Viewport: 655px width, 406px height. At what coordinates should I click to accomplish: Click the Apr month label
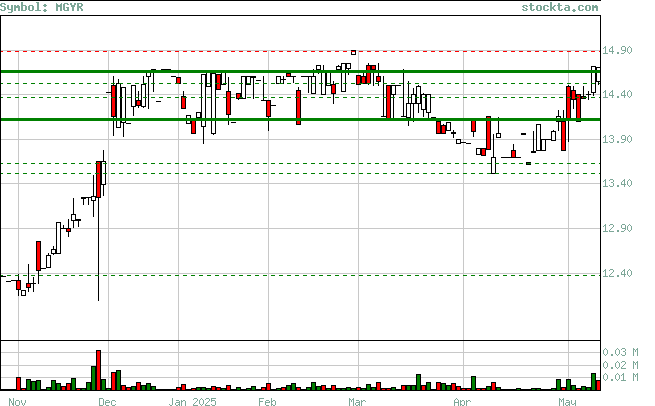[x=462, y=401]
